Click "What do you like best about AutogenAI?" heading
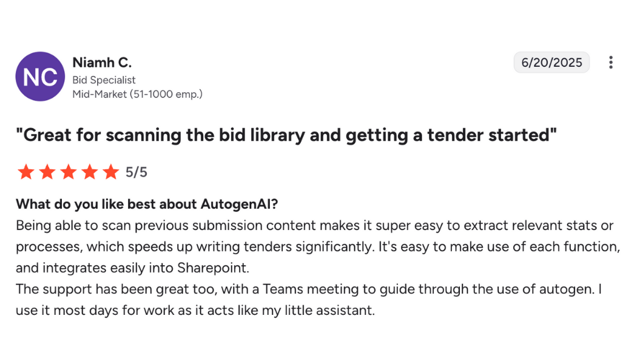 pos(147,204)
